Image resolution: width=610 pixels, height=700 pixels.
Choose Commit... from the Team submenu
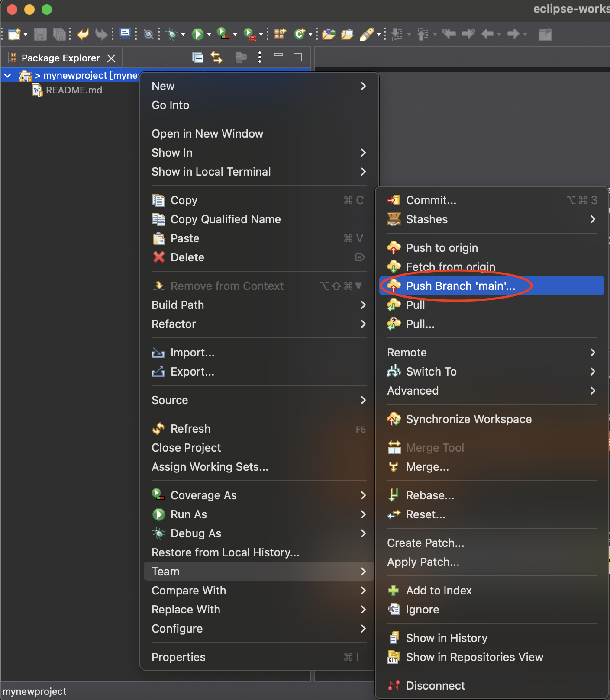[431, 200]
